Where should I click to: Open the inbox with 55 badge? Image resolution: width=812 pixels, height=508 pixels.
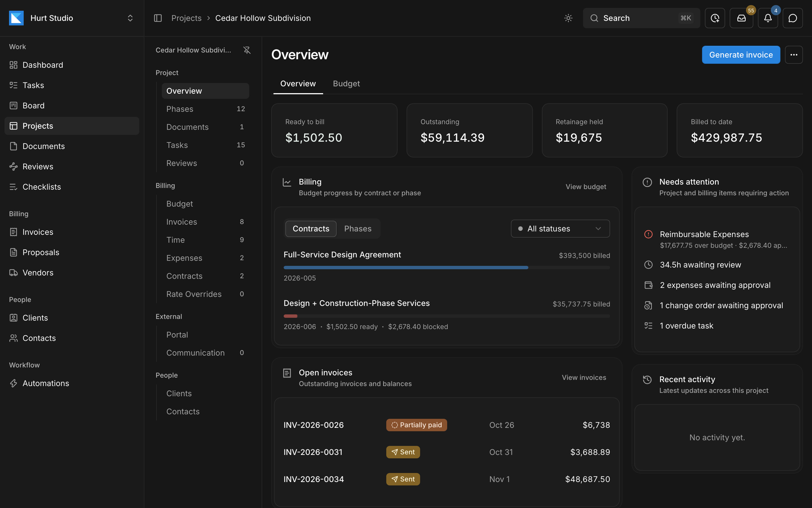click(741, 18)
